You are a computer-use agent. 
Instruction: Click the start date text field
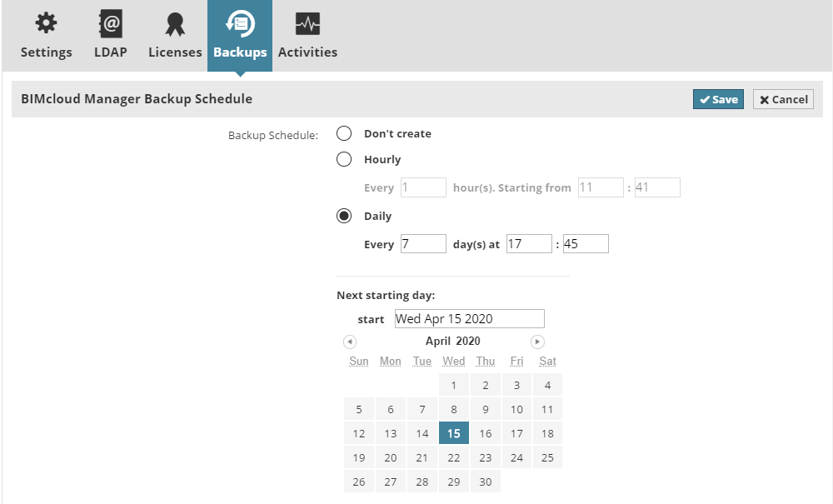click(x=469, y=319)
